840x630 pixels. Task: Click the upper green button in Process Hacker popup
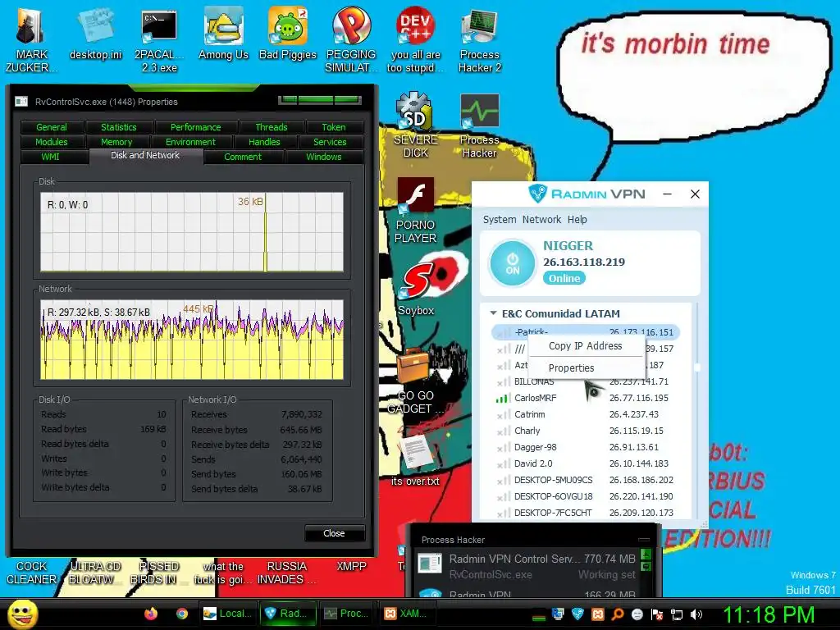coord(646,555)
